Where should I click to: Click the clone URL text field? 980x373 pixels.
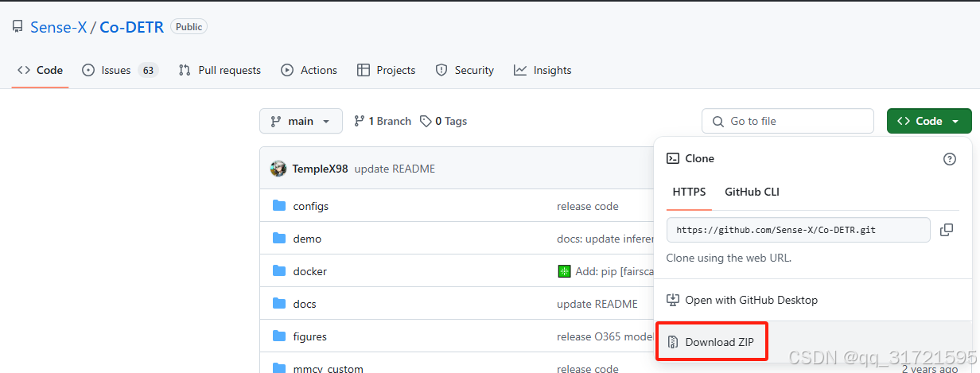coord(798,230)
